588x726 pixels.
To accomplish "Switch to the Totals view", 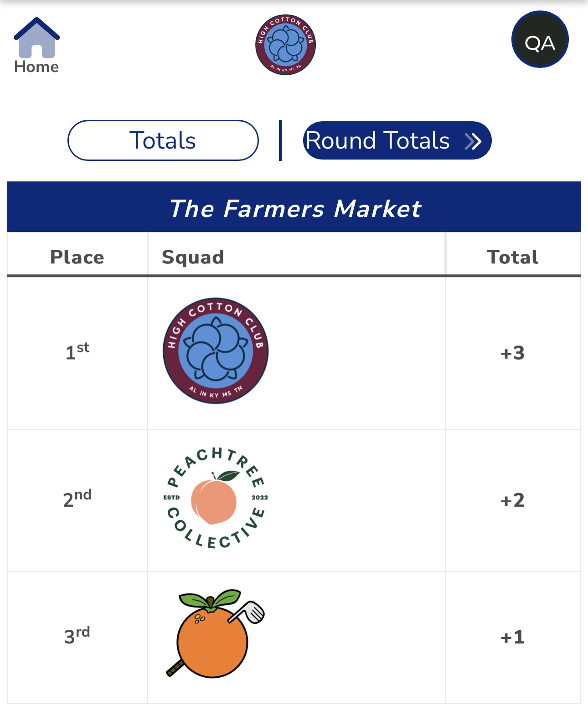I will coord(163,140).
